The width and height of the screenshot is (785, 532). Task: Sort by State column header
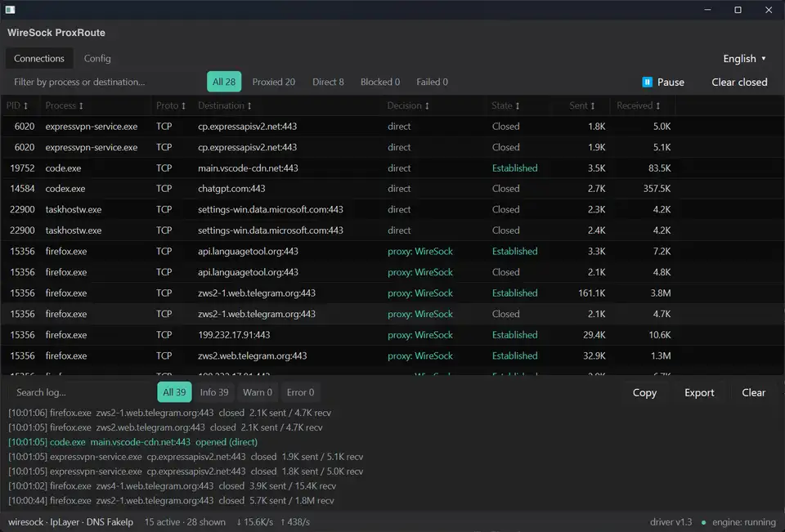[x=505, y=105]
